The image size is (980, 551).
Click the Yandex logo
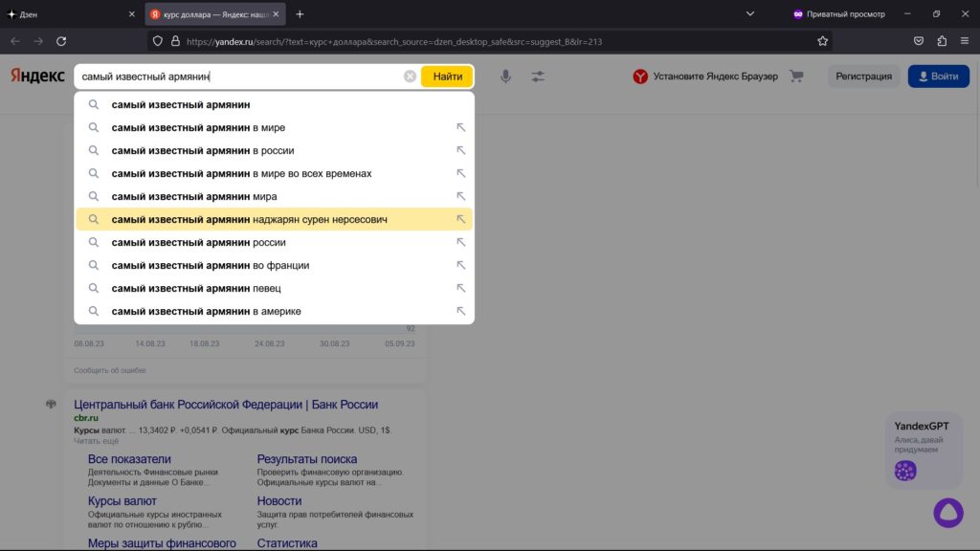coord(37,76)
